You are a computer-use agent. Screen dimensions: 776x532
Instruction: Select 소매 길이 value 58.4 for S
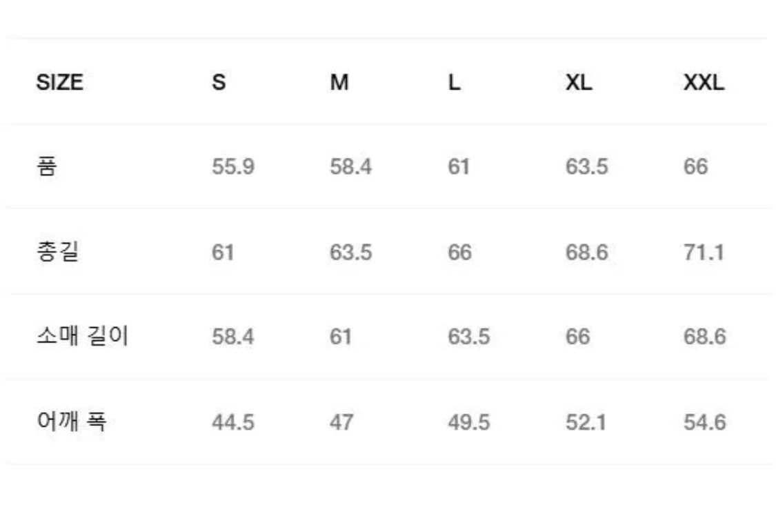pyautogui.click(x=233, y=337)
